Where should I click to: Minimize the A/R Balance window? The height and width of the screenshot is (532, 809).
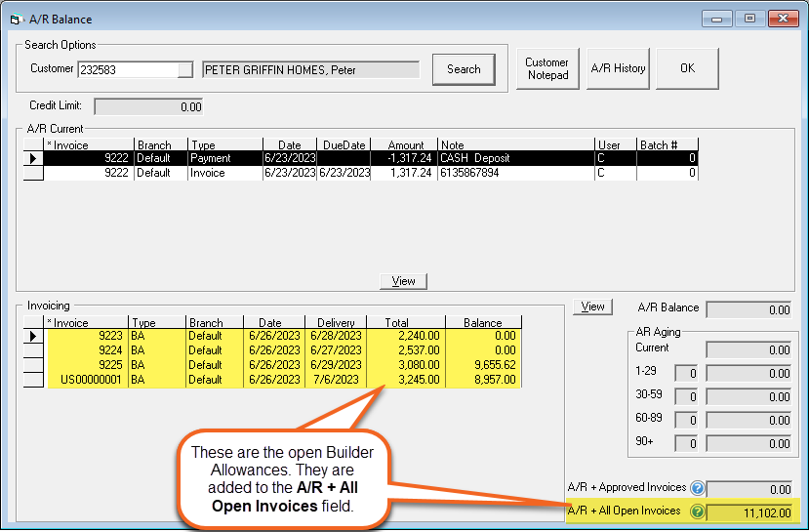(x=716, y=19)
